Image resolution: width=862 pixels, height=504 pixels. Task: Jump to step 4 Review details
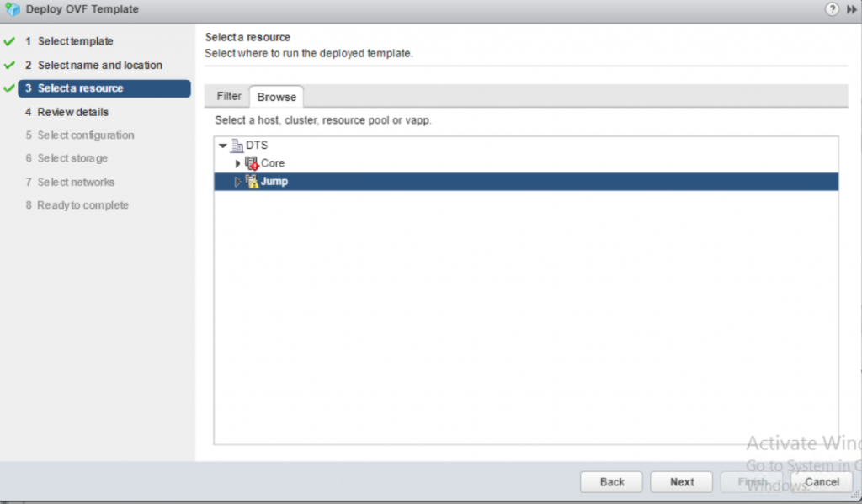(72, 112)
